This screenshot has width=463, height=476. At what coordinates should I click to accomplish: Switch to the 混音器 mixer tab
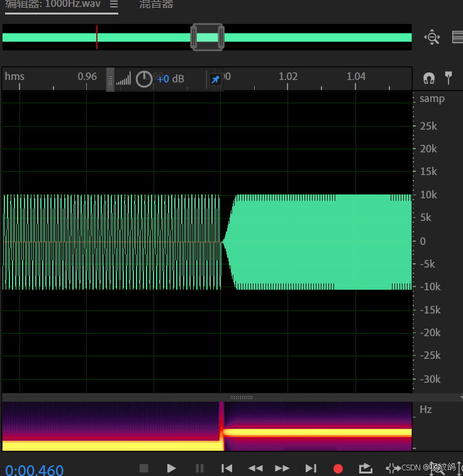156,4
